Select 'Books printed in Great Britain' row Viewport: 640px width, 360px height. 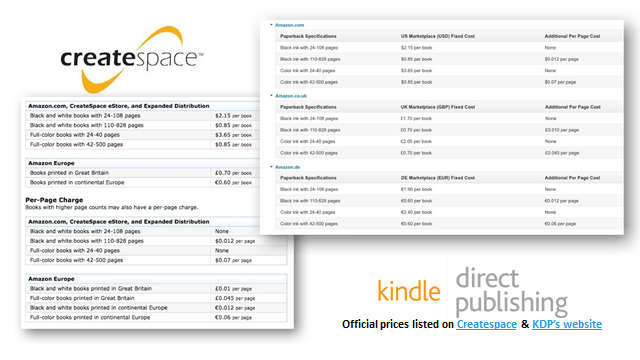(x=143, y=173)
